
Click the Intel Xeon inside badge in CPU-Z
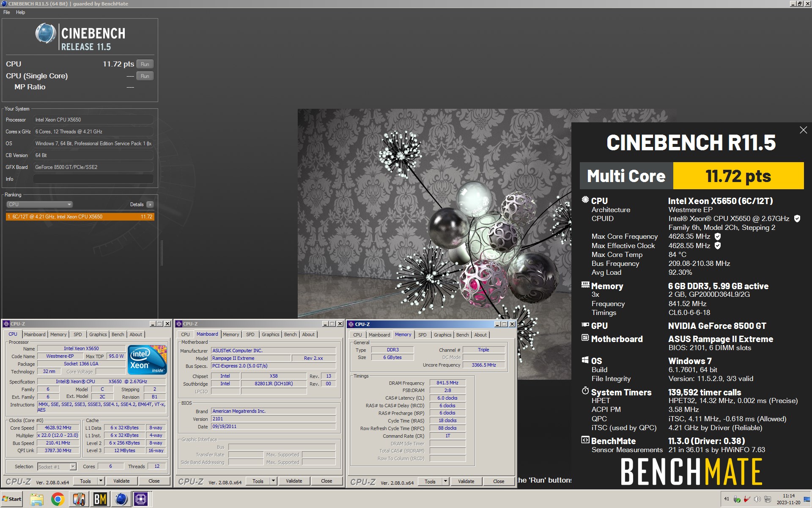click(x=148, y=360)
